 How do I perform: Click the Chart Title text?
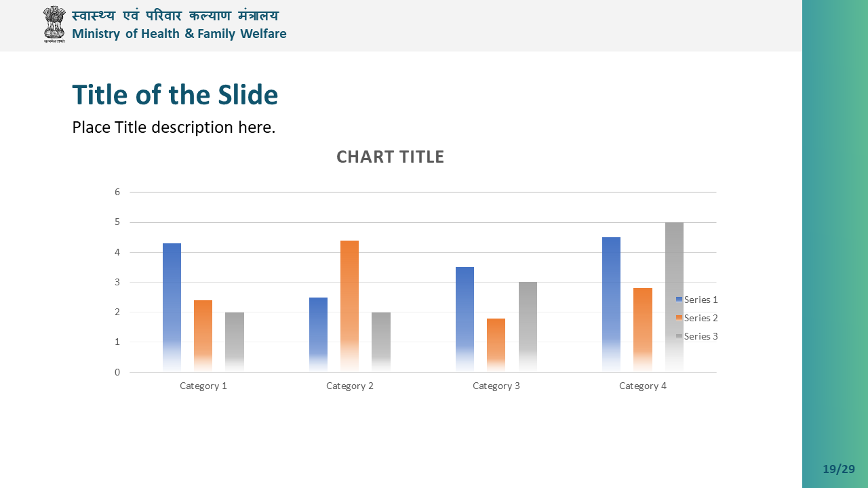390,157
